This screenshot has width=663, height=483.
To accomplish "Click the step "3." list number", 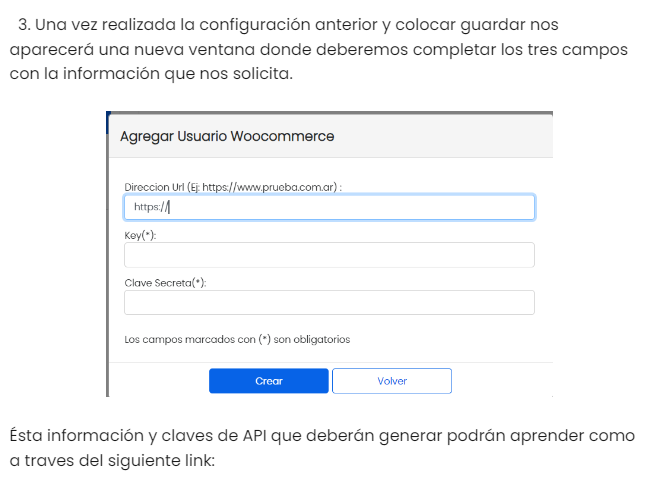I will point(25,25).
